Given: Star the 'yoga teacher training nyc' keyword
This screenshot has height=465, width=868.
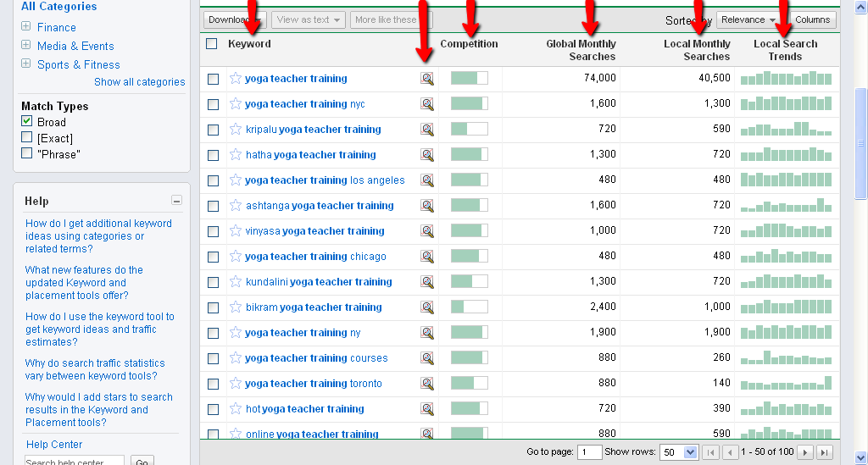Looking at the screenshot, I should (x=236, y=104).
